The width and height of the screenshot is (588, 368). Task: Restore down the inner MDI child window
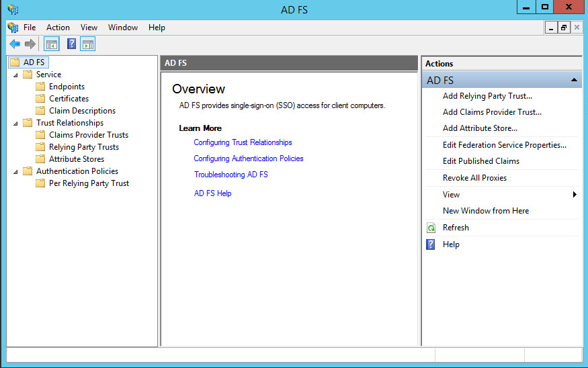564,28
